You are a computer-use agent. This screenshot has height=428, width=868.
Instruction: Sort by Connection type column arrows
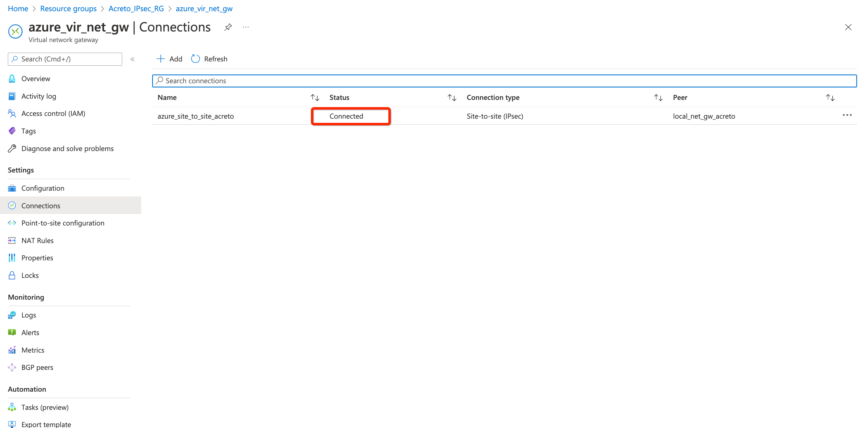point(658,97)
